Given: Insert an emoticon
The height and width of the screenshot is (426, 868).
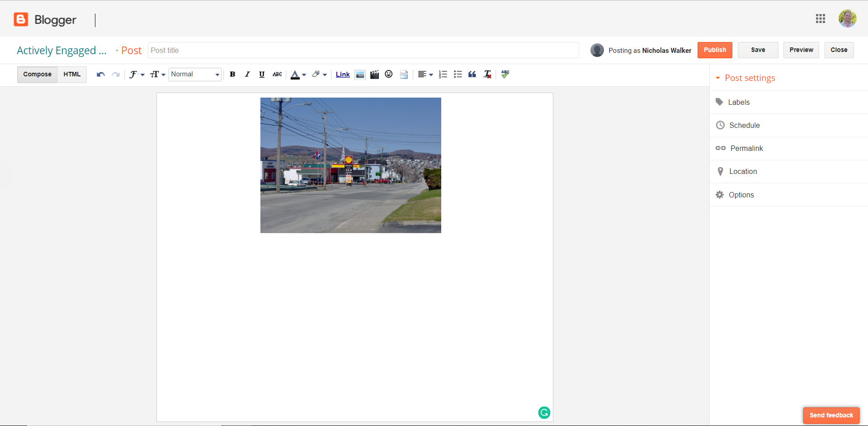Looking at the screenshot, I should pyautogui.click(x=389, y=74).
